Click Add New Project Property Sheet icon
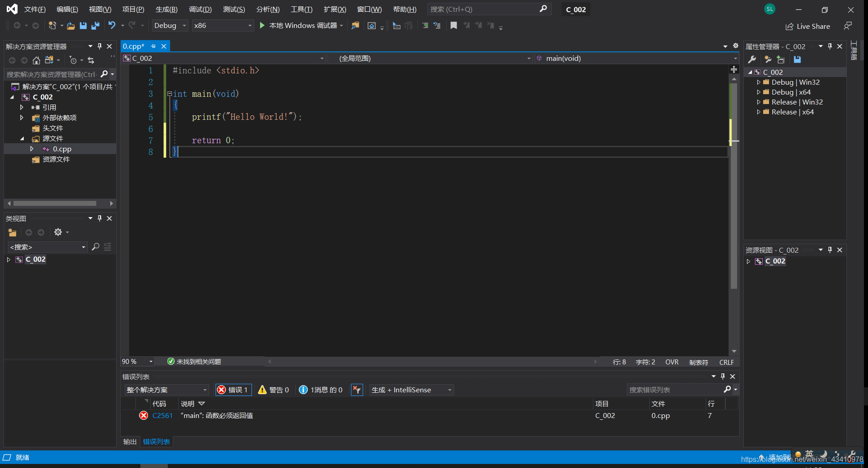The image size is (868, 468). (768, 59)
